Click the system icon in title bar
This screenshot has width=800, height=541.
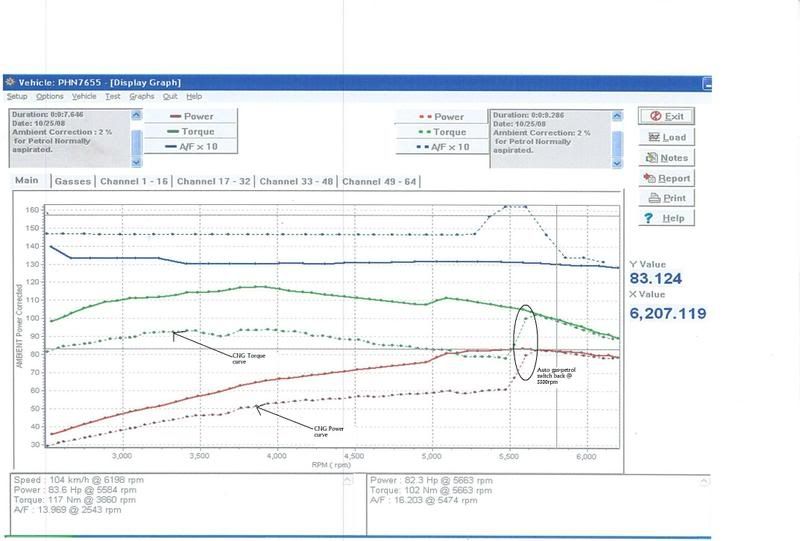(10, 82)
